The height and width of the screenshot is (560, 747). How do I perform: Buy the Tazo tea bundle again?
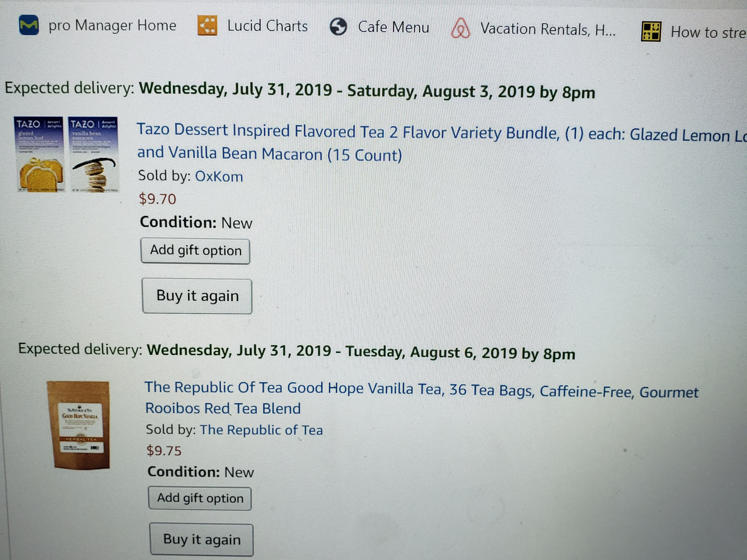(197, 296)
